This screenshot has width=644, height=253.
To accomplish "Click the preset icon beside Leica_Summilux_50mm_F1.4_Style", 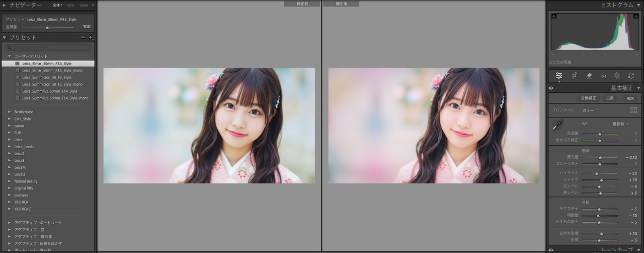I will [x=17, y=91].
